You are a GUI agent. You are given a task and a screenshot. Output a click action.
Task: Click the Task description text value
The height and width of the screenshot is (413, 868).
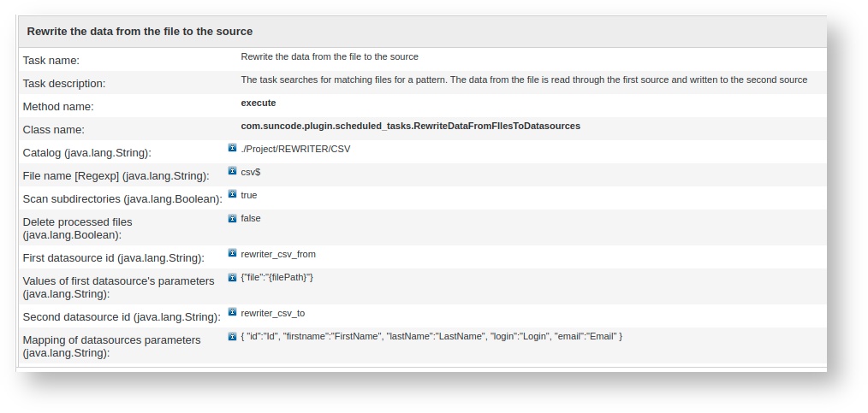point(524,80)
